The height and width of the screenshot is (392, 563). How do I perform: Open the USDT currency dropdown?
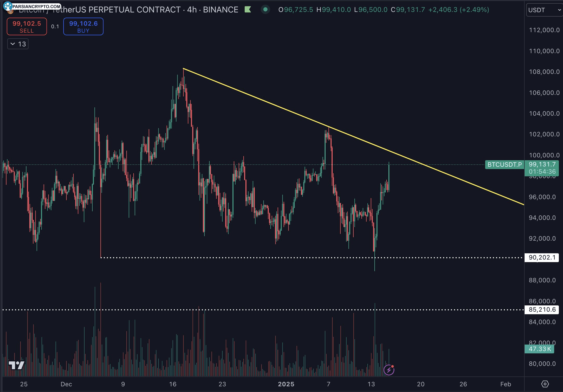point(544,10)
